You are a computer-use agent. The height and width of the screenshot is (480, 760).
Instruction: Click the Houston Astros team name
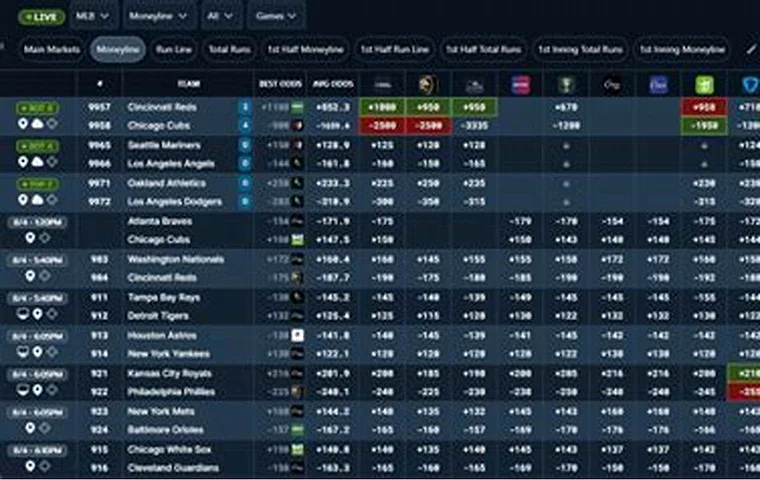[x=162, y=335]
